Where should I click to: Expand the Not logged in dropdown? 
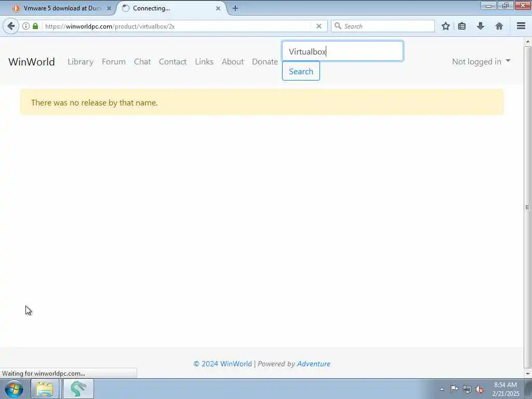pos(481,62)
